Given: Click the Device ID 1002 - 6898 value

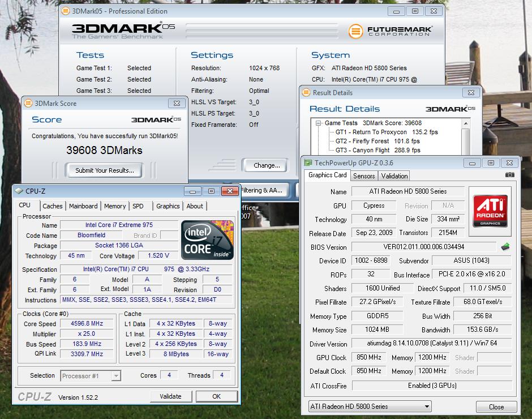Looking at the screenshot, I should [371, 260].
